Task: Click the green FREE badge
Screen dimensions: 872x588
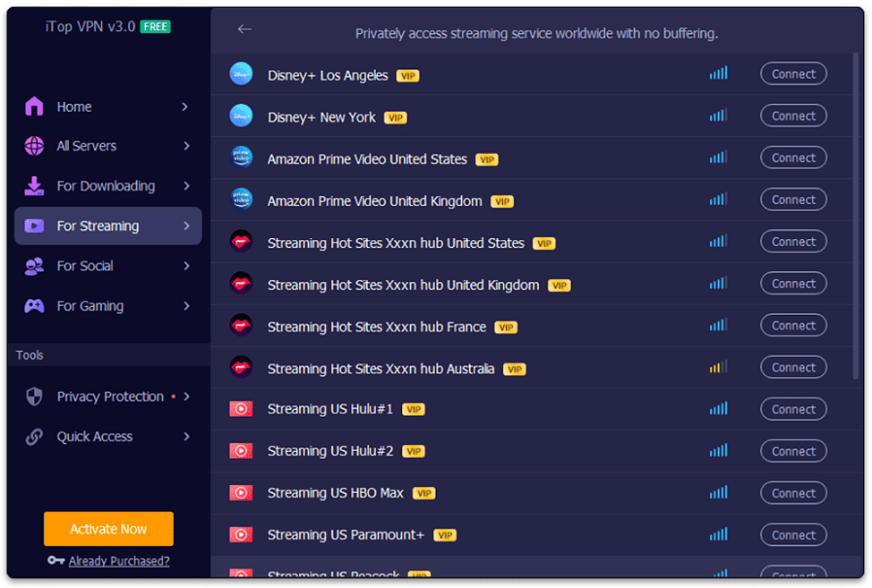Action: click(x=155, y=27)
